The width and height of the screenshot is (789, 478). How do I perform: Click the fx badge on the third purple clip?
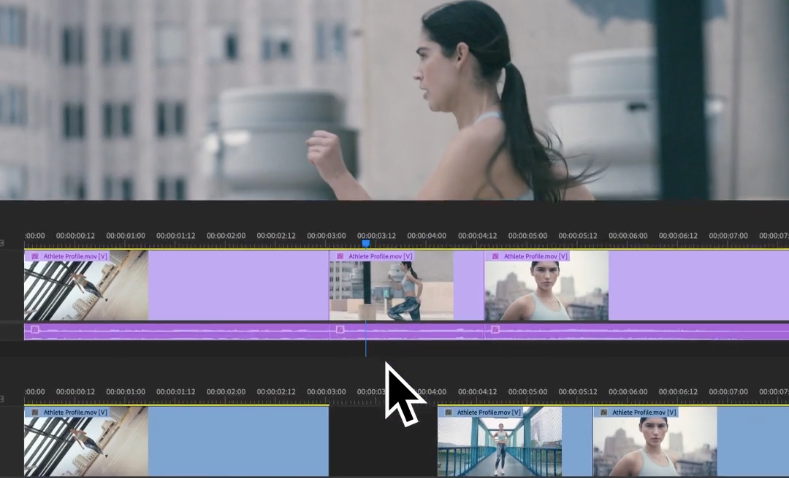tap(494, 256)
